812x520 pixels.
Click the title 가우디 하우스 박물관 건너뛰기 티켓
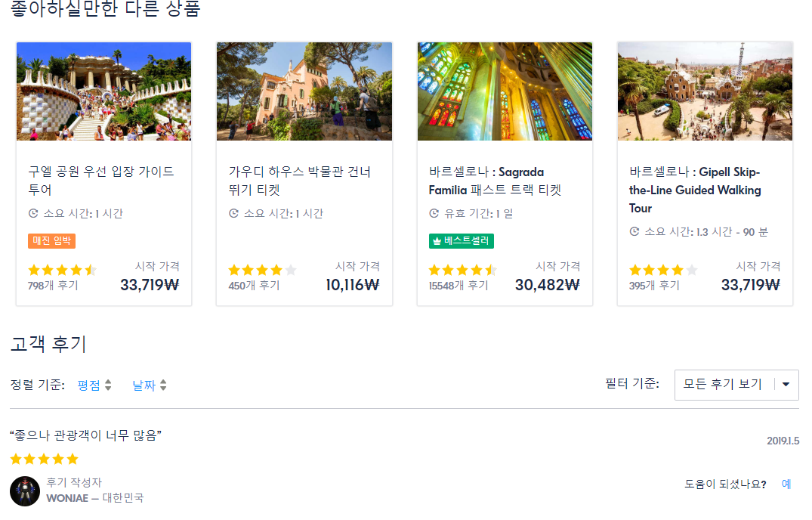tap(299, 180)
